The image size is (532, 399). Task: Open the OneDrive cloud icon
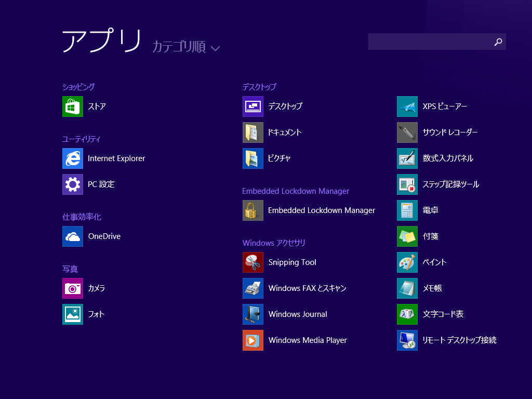(73, 236)
